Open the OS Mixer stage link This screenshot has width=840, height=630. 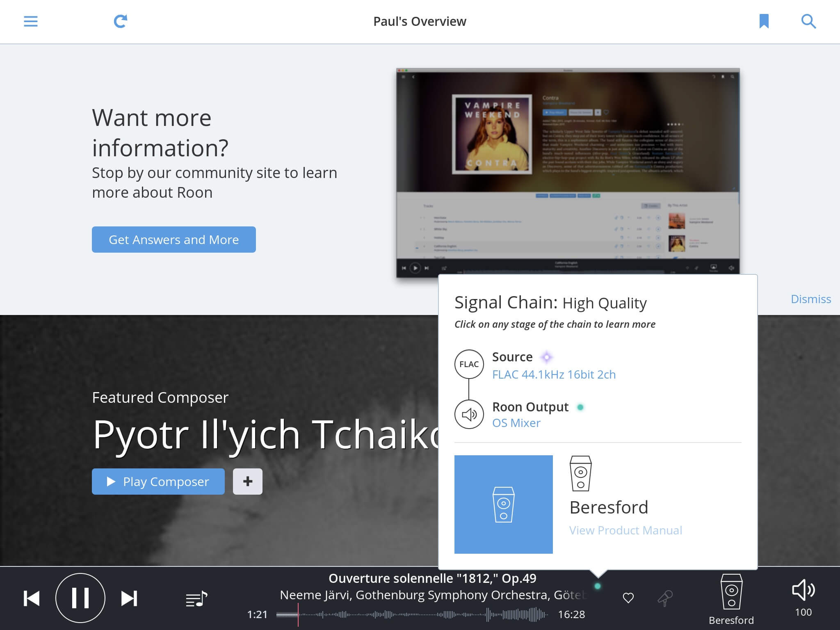click(516, 423)
